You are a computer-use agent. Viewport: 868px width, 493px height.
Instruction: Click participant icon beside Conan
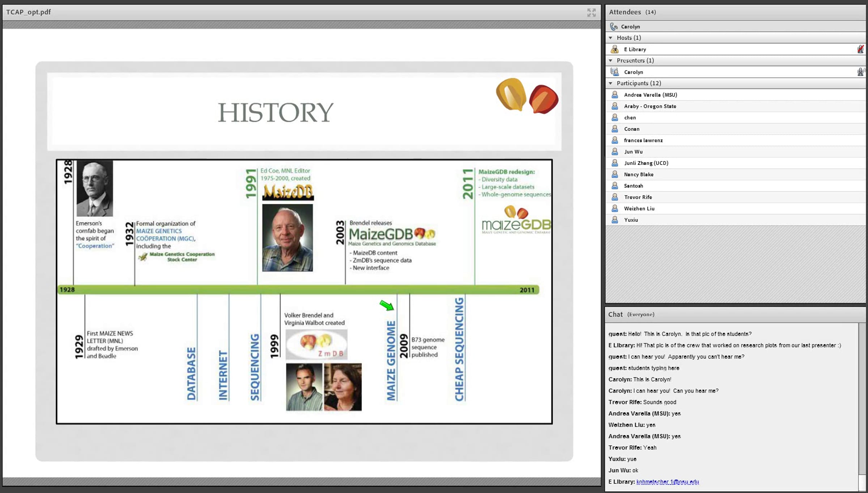click(614, 129)
